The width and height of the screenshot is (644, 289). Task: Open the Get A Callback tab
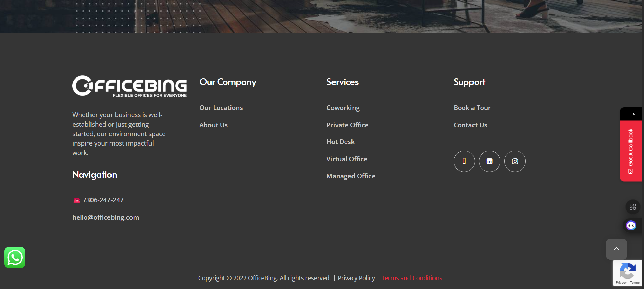pos(631,151)
